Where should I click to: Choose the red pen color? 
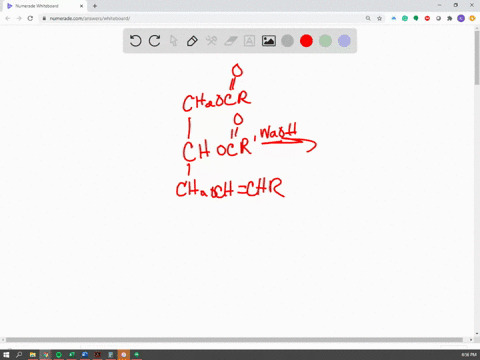[x=306, y=41]
